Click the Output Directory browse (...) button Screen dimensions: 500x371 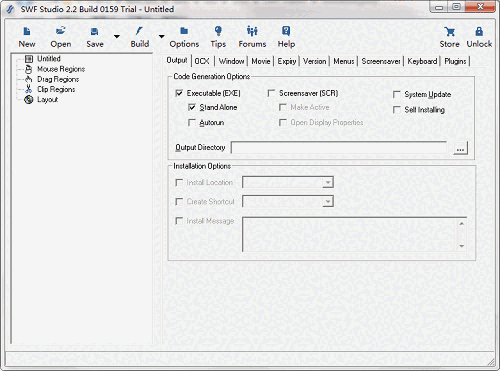tap(460, 148)
